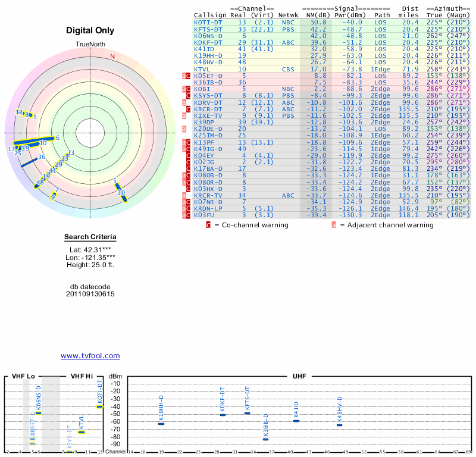Open the KFTS-DT callsign in the table
The height and width of the screenshot is (457, 476).
[x=208, y=29]
